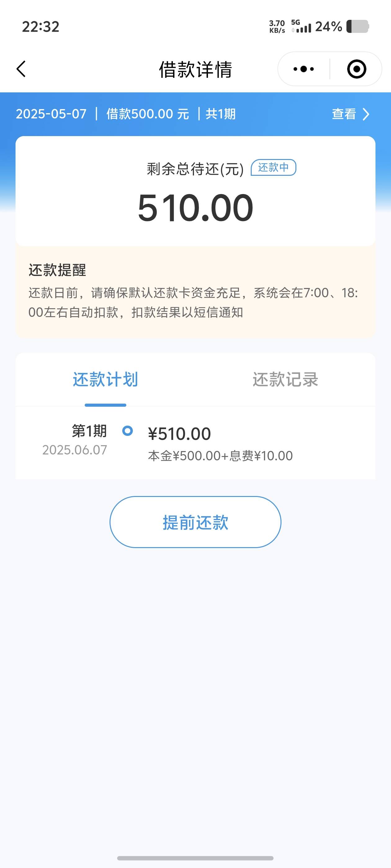Select the 第1期 timeline circle marker
Image resolution: width=391 pixels, height=868 pixels.
point(128,431)
